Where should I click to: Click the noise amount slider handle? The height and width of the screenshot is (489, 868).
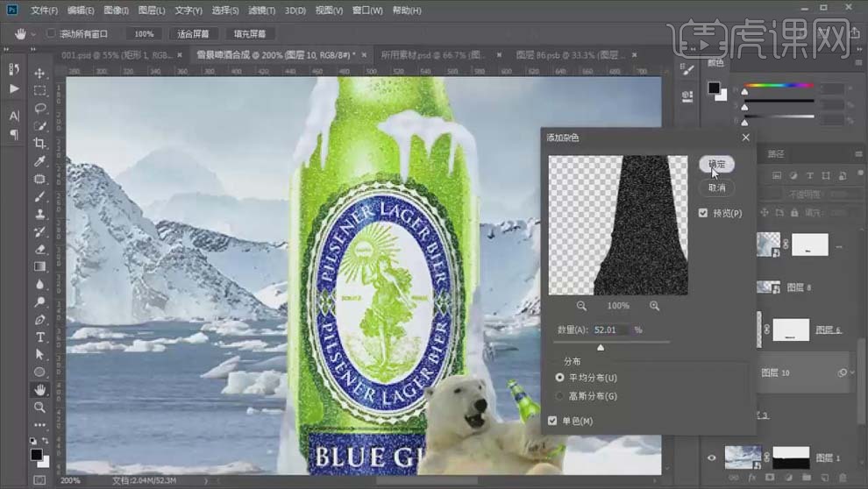tap(601, 347)
